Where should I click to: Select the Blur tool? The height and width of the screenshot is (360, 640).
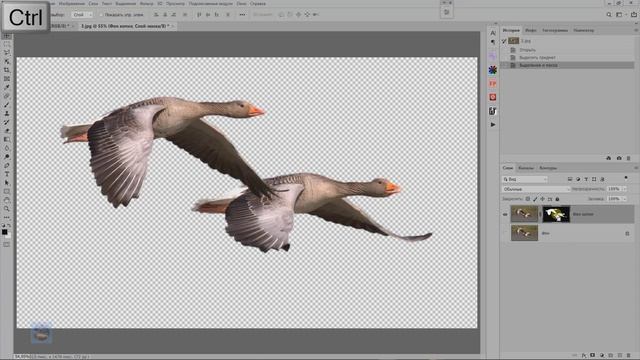(x=7, y=148)
